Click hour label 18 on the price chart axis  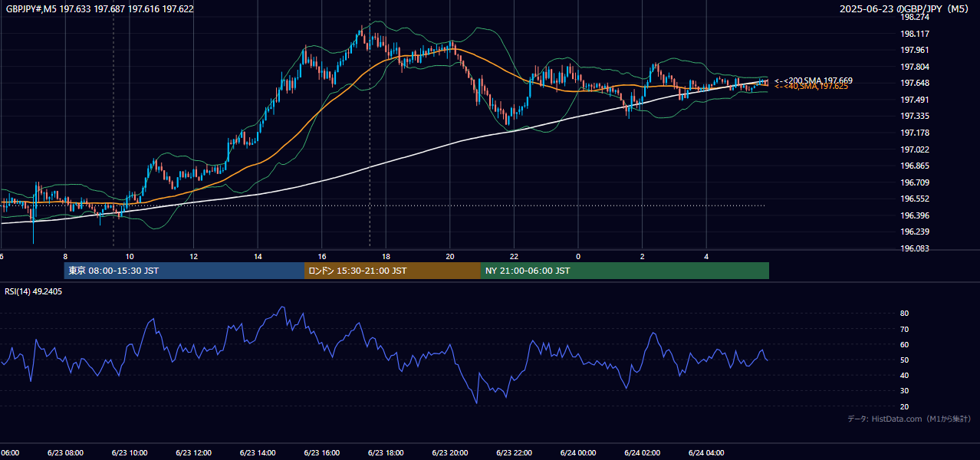(386, 257)
